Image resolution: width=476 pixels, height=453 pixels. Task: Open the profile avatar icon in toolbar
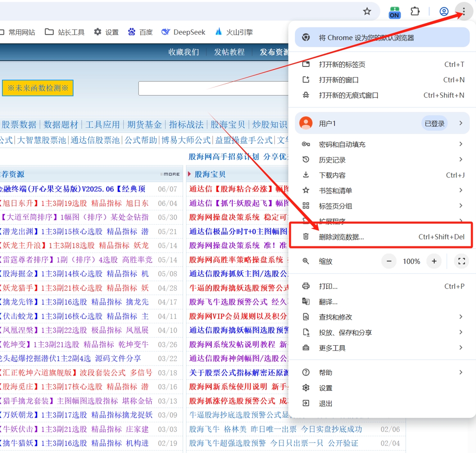(444, 11)
